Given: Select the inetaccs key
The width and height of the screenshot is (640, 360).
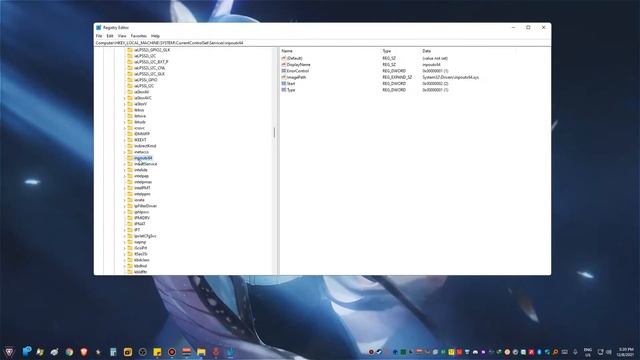Looking at the screenshot, I should tap(141, 152).
